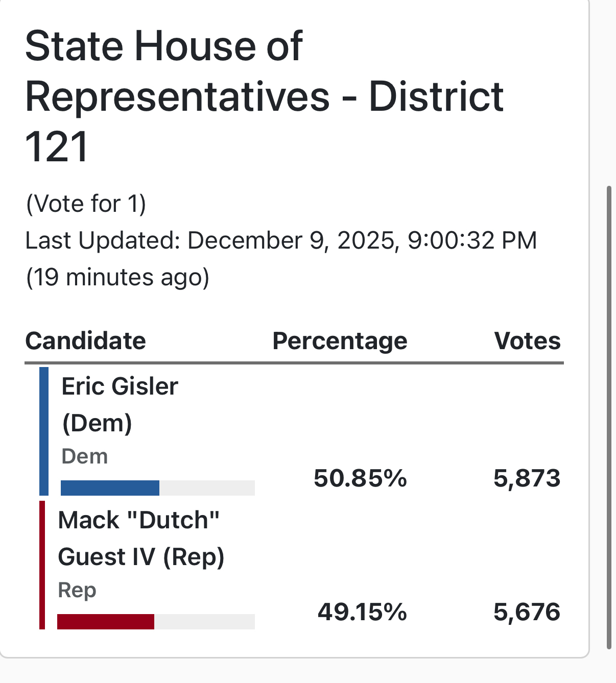Click the 50.85% percentage value
The height and width of the screenshot is (683, 616).
pos(360,478)
